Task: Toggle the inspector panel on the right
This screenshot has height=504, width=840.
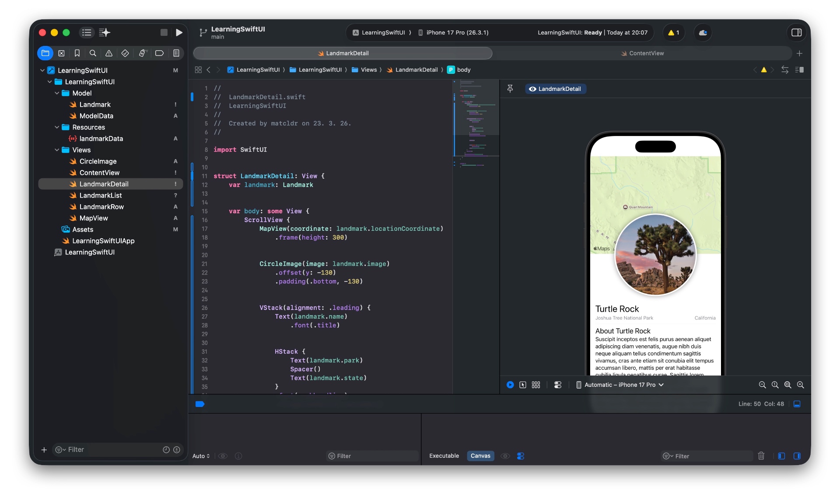Action: coord(796,32)
